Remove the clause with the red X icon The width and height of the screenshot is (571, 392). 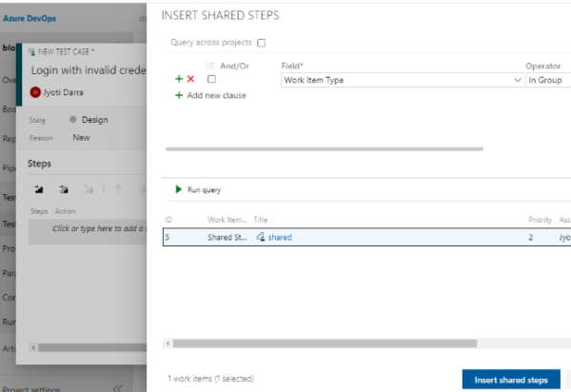coord(190,80)
